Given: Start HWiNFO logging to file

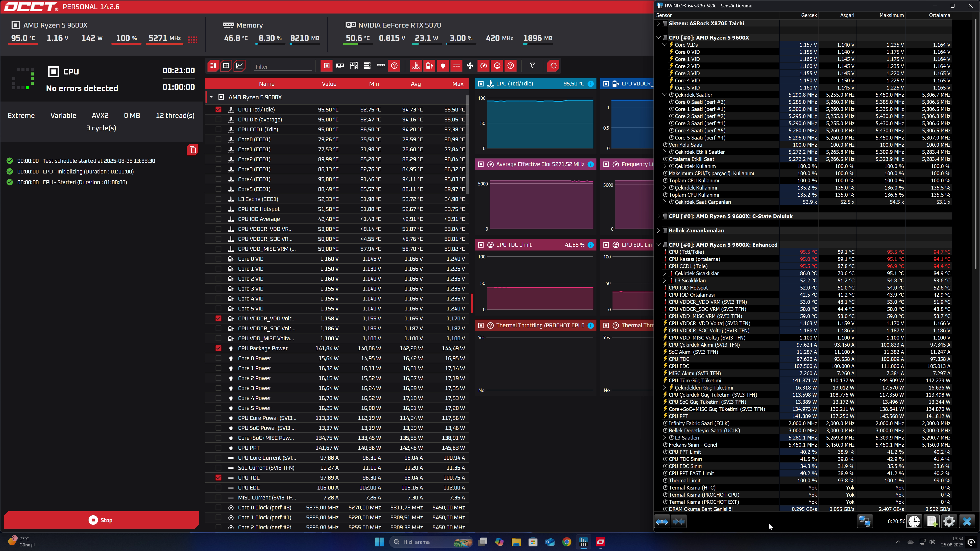Looking at the screenshot, I should point(932,521).
